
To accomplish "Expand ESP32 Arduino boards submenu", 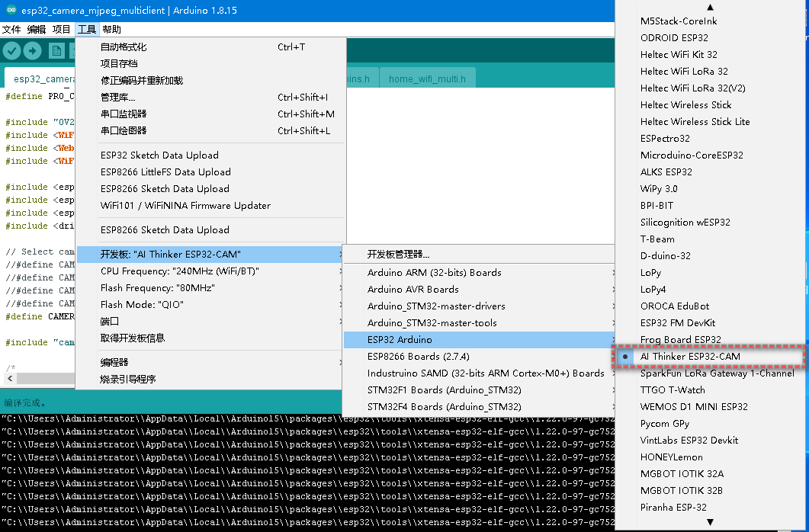I will [480, 340].
